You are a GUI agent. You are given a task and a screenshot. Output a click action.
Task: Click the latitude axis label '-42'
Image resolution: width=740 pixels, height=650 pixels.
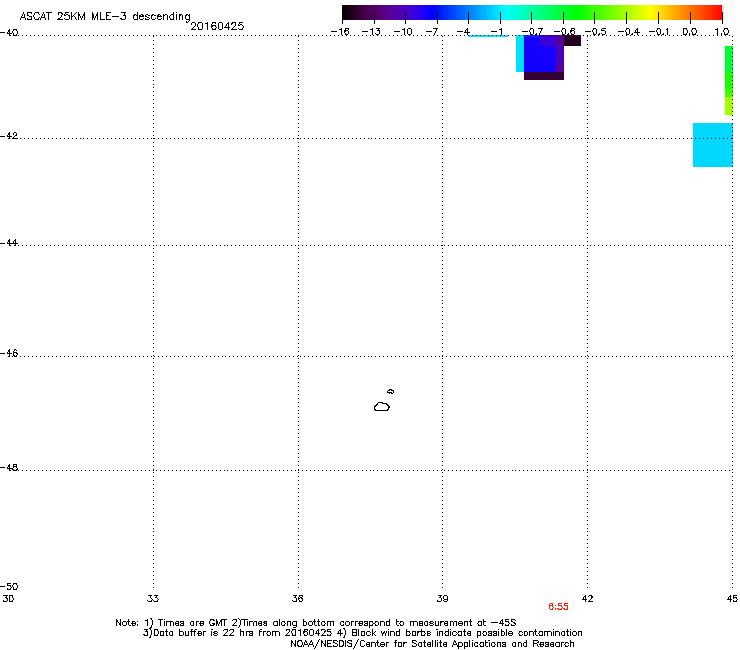(9, 136)
